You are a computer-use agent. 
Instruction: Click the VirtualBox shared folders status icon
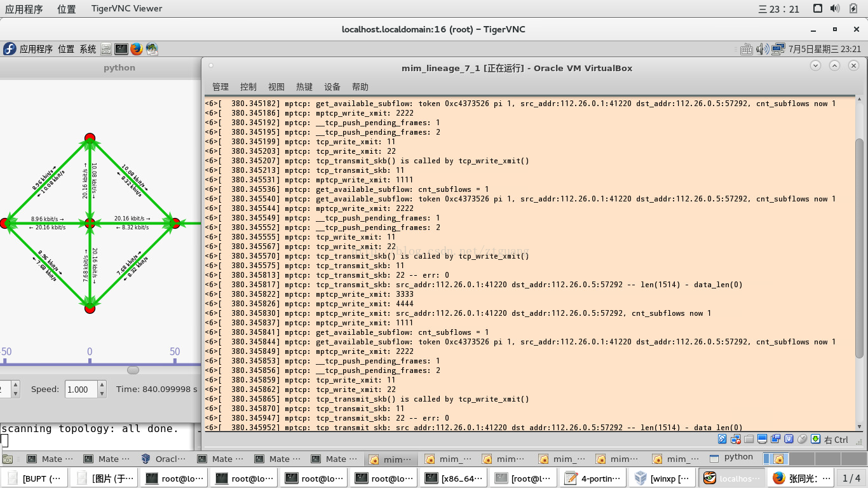pos(749,439)
